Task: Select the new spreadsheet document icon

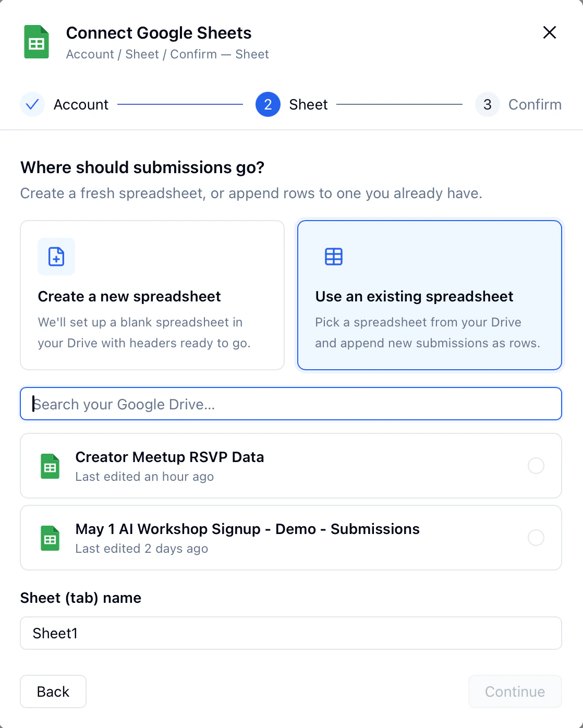Action: point(56,257)
